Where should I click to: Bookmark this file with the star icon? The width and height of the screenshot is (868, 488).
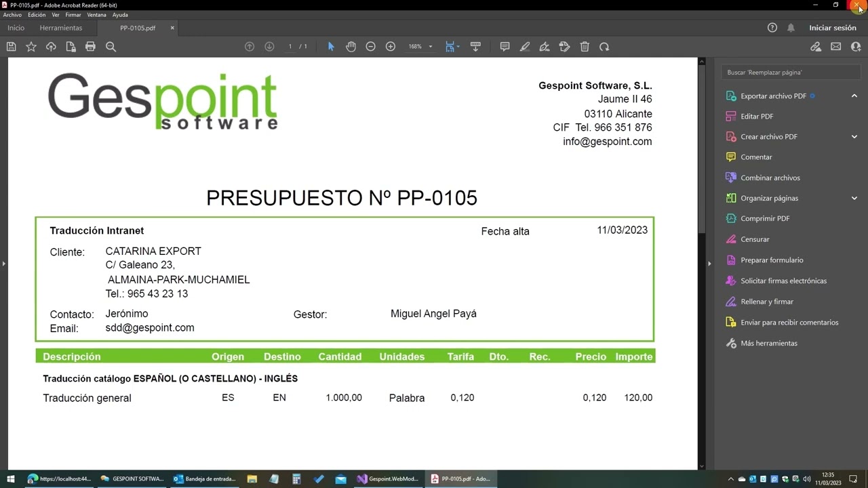31,47
